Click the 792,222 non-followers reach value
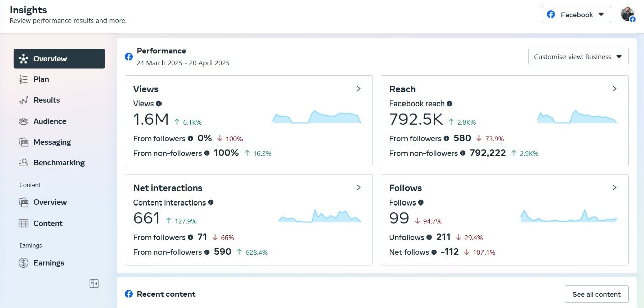This screenshot has width=644, height=308. [488, 153]
